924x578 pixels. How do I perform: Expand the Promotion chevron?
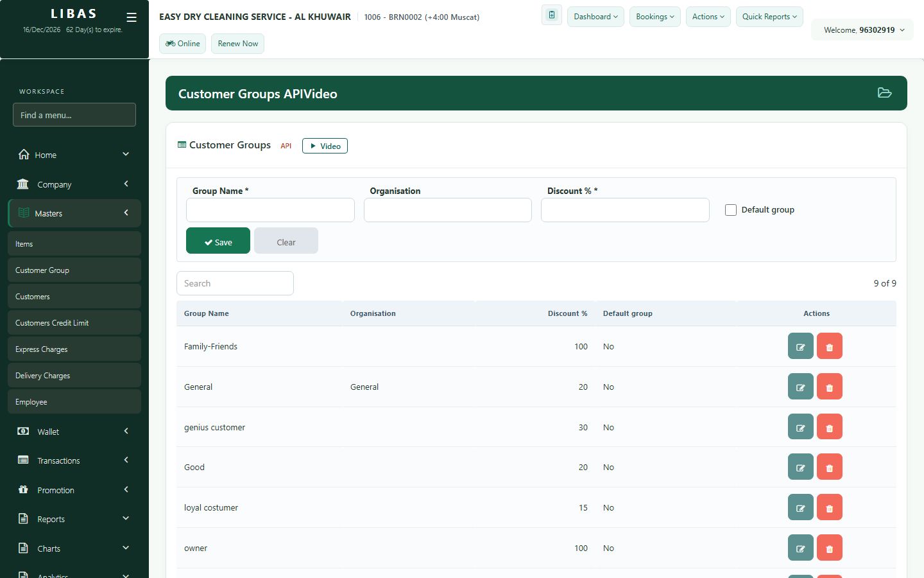tap(126, 489)
